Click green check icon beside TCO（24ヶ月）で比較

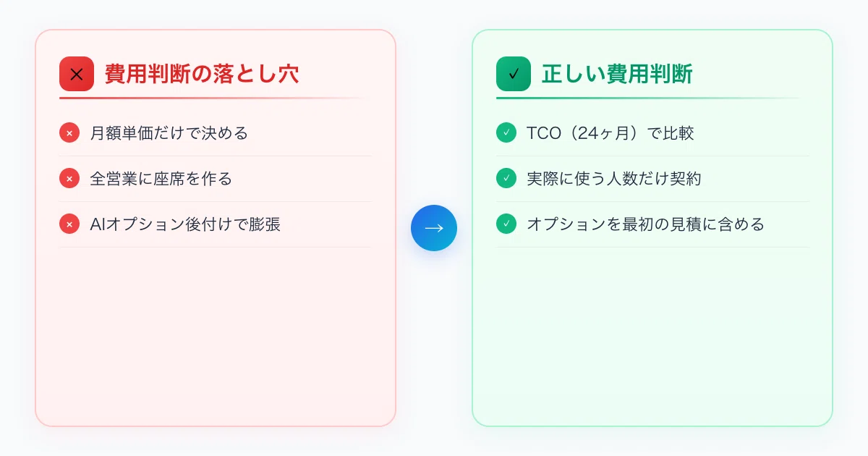click(x=506, y=133)
